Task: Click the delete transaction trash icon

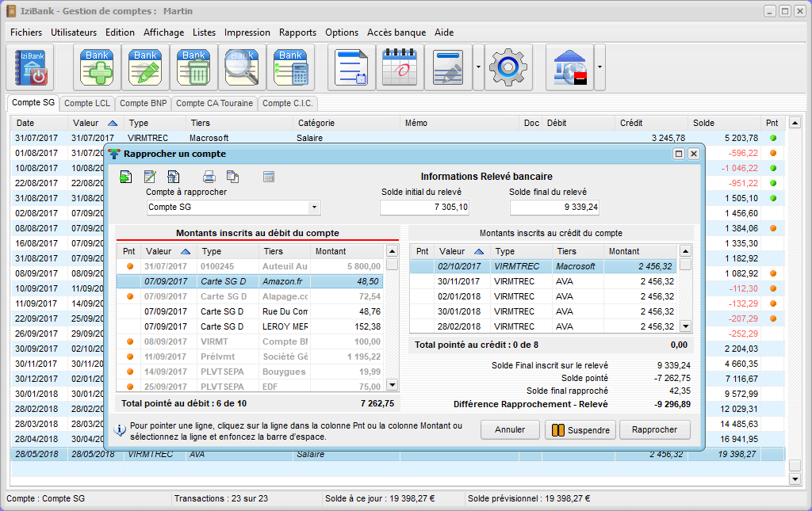Action: [194, 67]
